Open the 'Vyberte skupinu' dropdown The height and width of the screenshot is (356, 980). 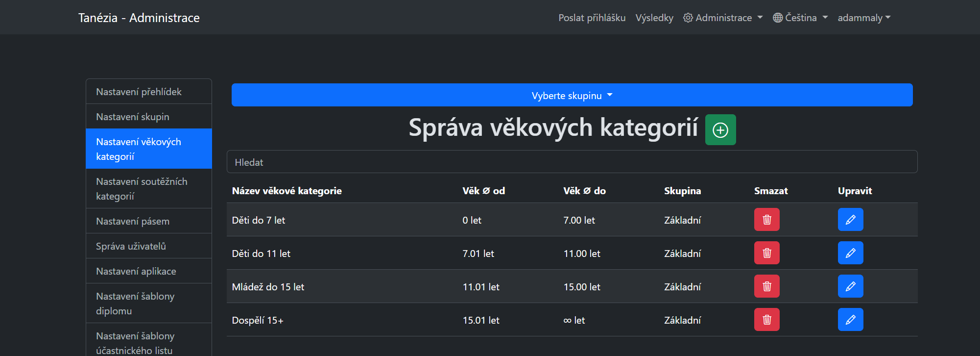572,95
